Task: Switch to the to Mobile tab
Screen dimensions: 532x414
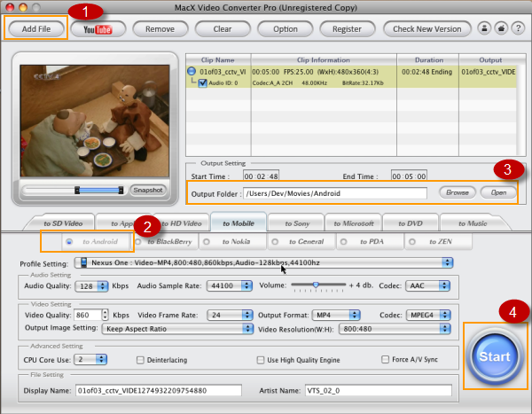Action: point(239,223)
